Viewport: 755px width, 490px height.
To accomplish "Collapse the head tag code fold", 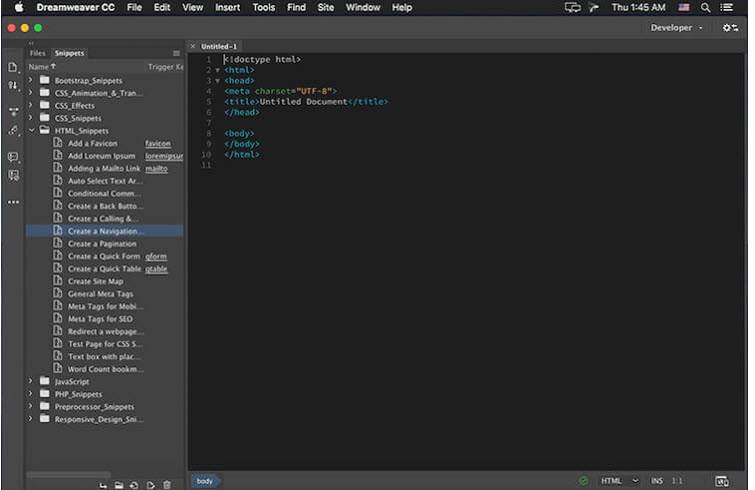I will click(x=218, y=81).
